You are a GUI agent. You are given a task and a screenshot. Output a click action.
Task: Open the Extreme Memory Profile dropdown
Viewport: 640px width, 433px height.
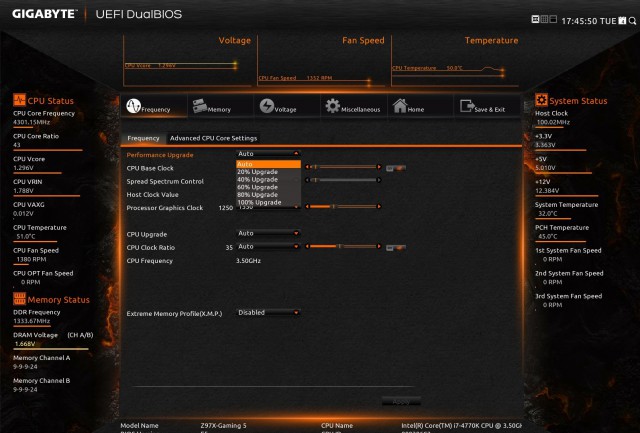(268, 313)
